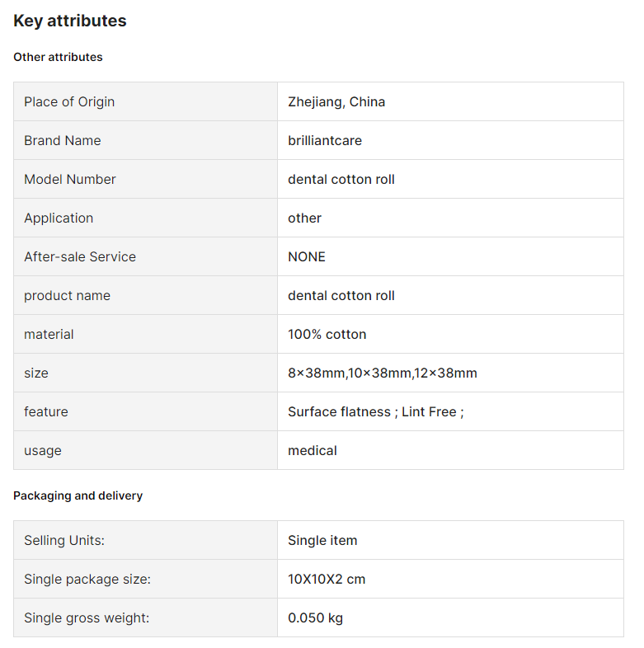Select the Surface flatness feature text

point(339,411)
